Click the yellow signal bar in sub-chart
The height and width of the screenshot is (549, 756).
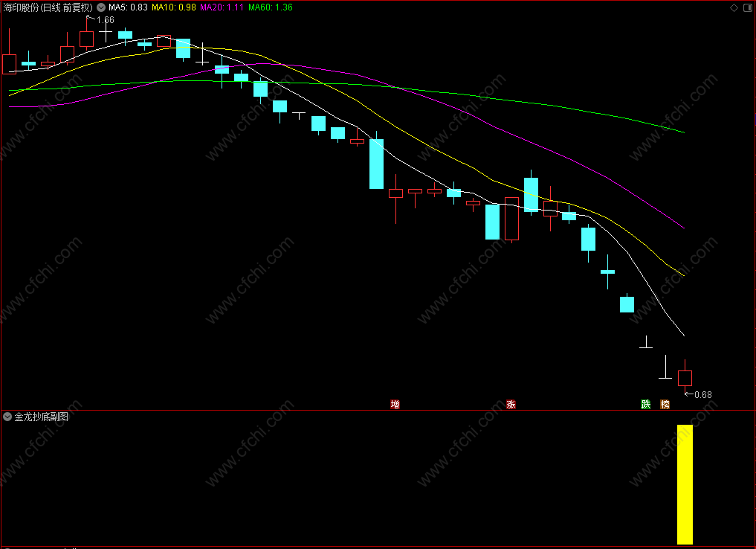[685, 484]
